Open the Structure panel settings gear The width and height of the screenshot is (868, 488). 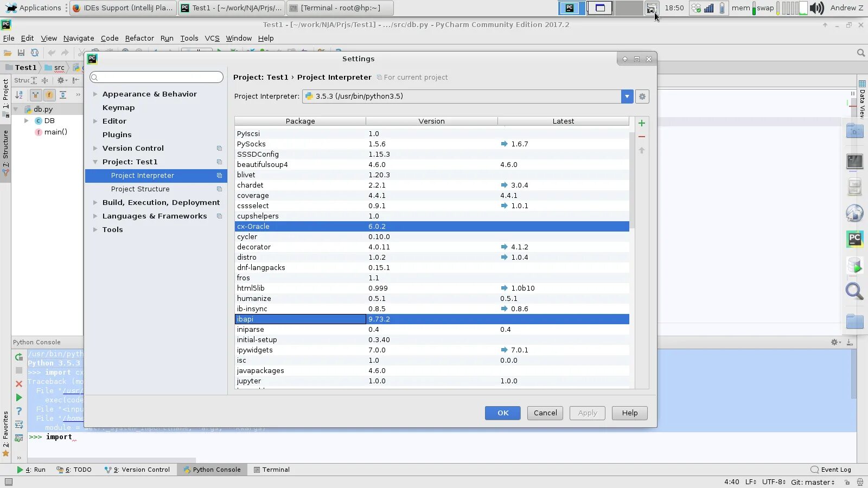pos(61,80)
